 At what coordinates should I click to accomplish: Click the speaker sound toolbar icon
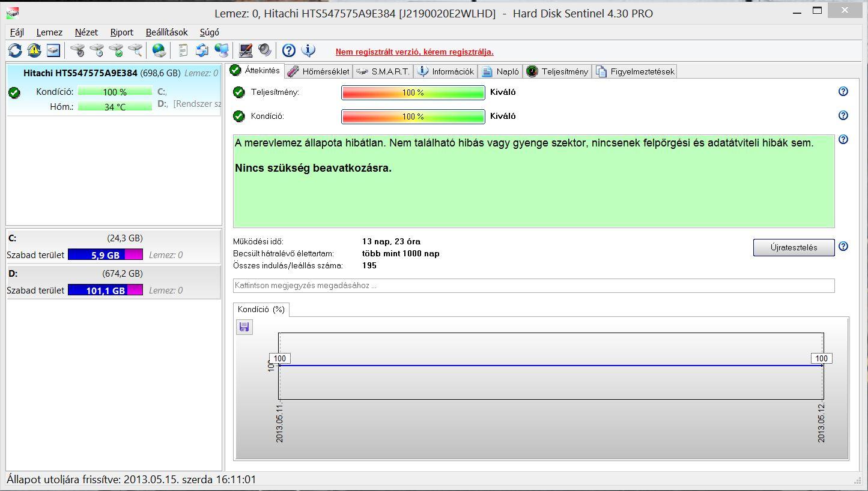265,50
